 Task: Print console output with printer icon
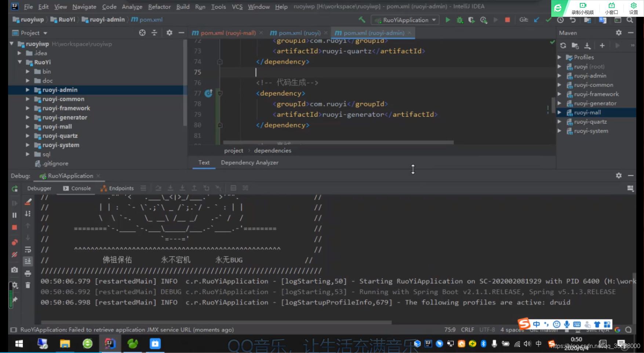point(28,273)
